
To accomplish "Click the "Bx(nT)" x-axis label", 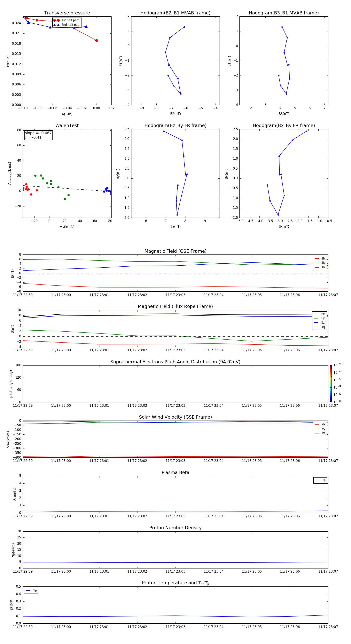I will (284, 227).
